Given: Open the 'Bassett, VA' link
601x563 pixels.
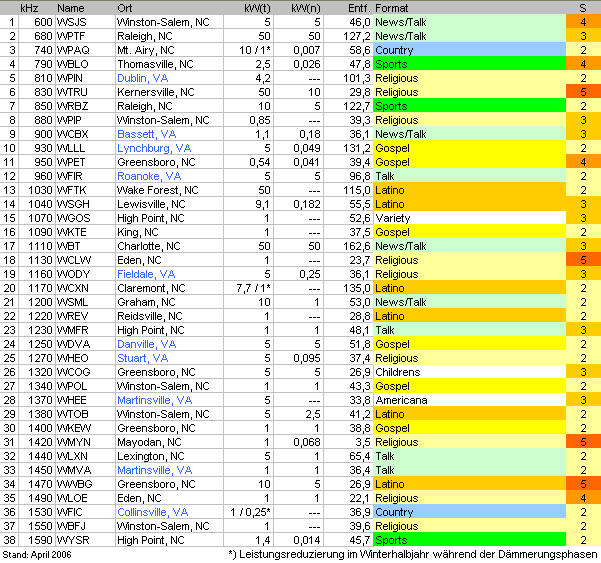Looking at the screenshot, I should click(x=147, y=134).
